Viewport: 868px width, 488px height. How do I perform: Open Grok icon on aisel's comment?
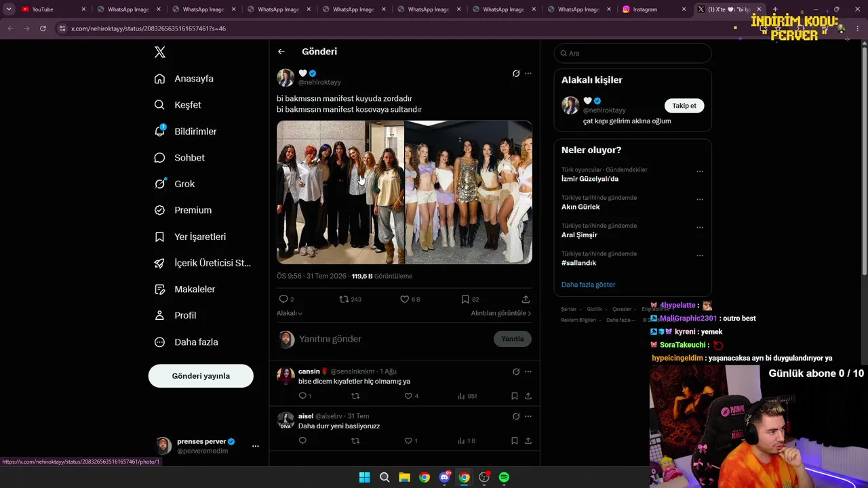(516, 416)
